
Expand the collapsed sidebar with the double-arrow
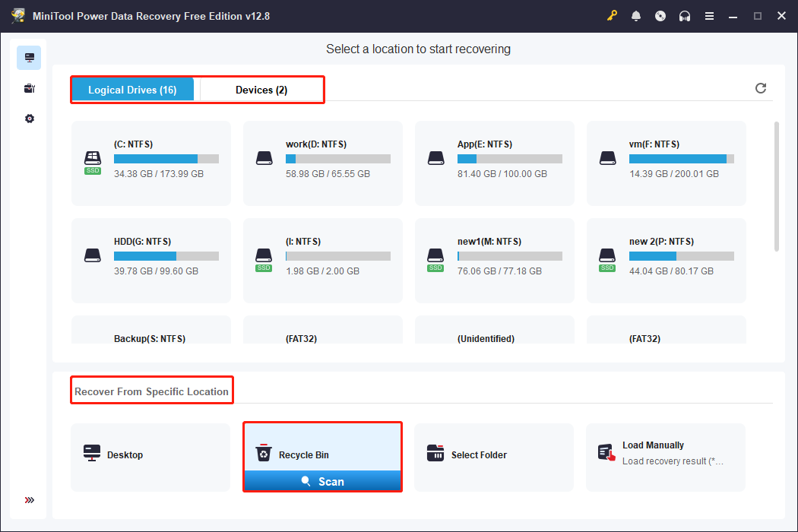29,499
